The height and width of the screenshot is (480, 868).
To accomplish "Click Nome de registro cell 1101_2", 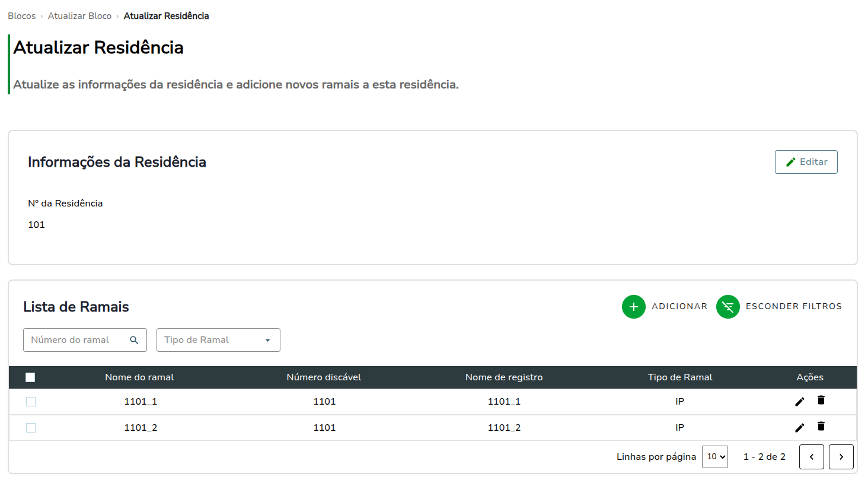I will pyautogui.click(x=504, y=428).
